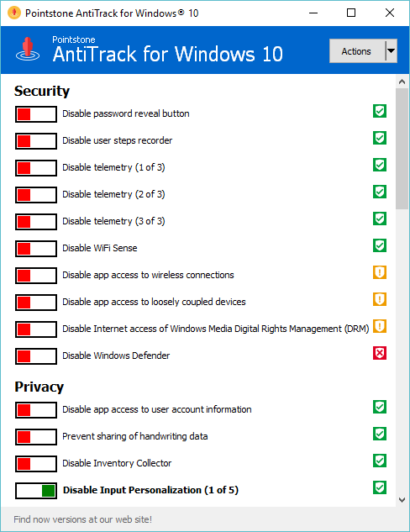Click orange warning shield for wireless connections
410x532 pixels.
click(380, 272)
